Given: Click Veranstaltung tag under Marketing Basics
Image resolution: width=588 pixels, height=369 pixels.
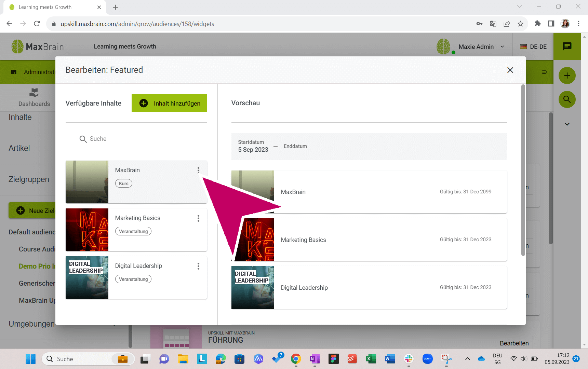Looking at the screenshot, I should point(133,231).
